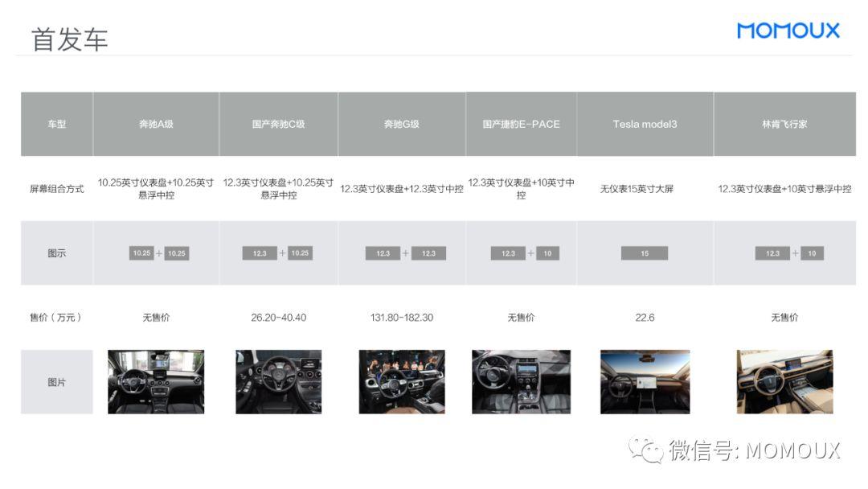Click the 12.3英寸仪表盘+12.3英寸中控 cell
Viewport: 868px width, 489px height.
pyautogui.click(x=402, y=189)
